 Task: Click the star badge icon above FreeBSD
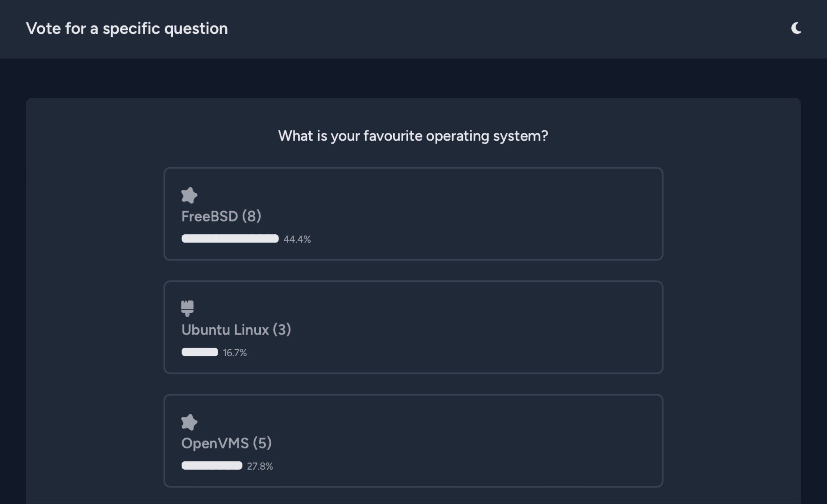189,195
